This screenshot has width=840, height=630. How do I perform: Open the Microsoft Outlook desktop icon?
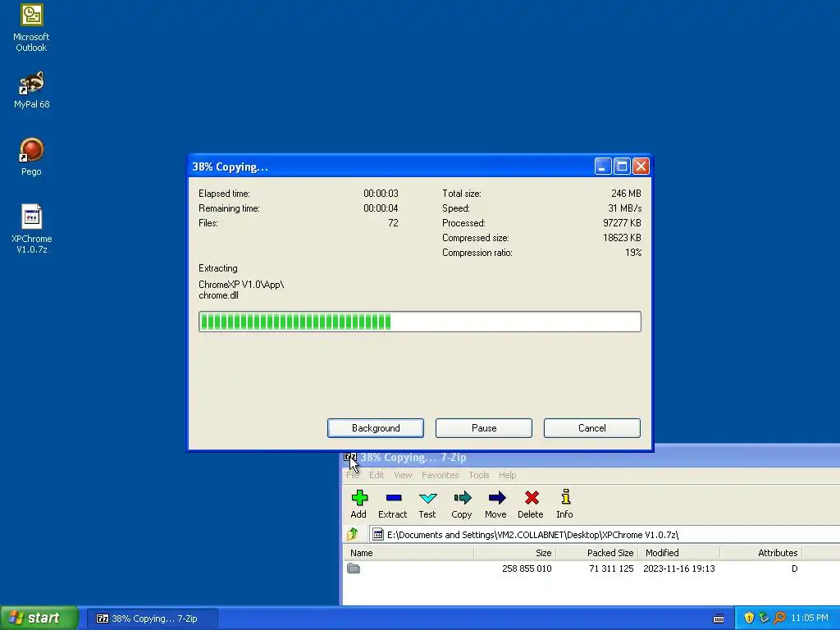tap(32, 27)
